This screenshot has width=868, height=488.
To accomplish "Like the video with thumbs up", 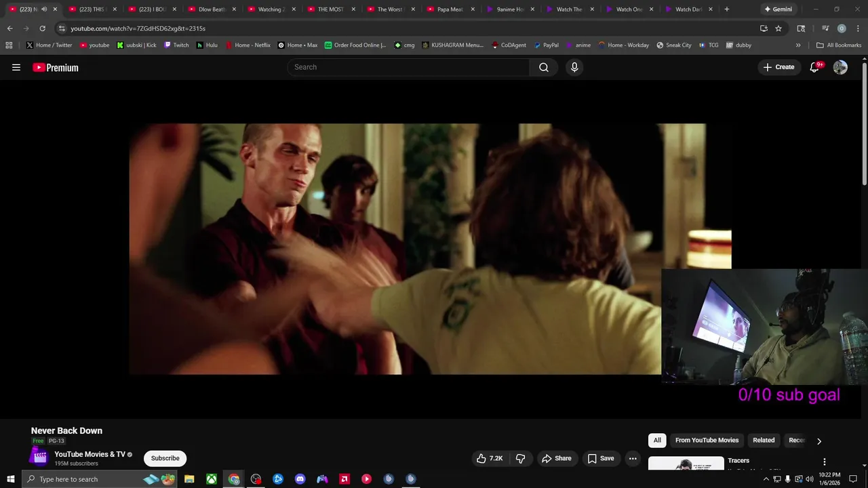I will coord(490,459).
